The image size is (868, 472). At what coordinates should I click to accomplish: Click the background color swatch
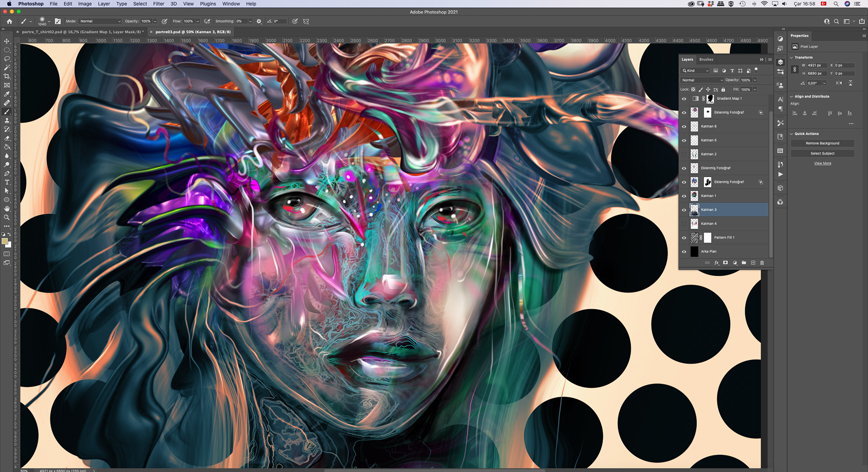tap(9, 245)
